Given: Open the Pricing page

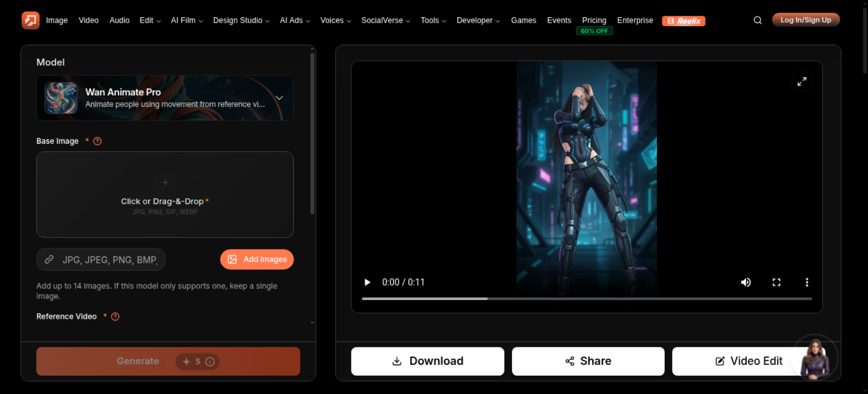Looking at the screenshot, I should point(594,20).
